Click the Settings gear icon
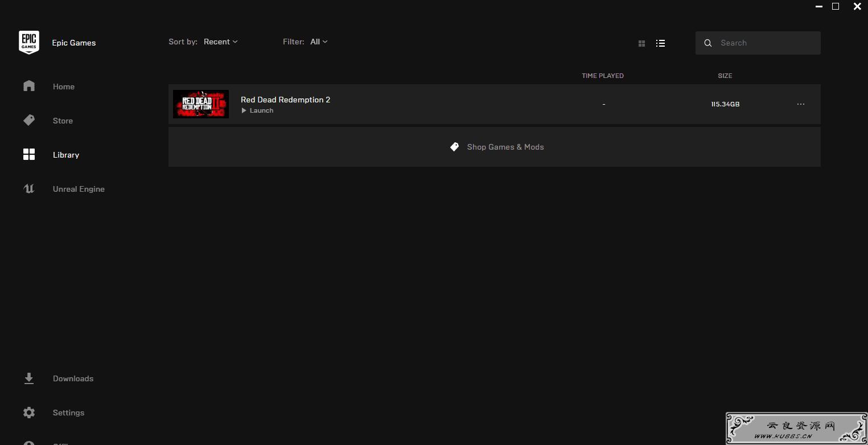The height and width of the screenshot is (445, 868). coord(29,413)
